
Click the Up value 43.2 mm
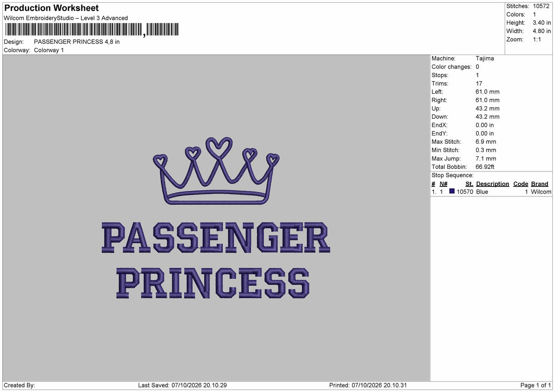pos(487,108)
